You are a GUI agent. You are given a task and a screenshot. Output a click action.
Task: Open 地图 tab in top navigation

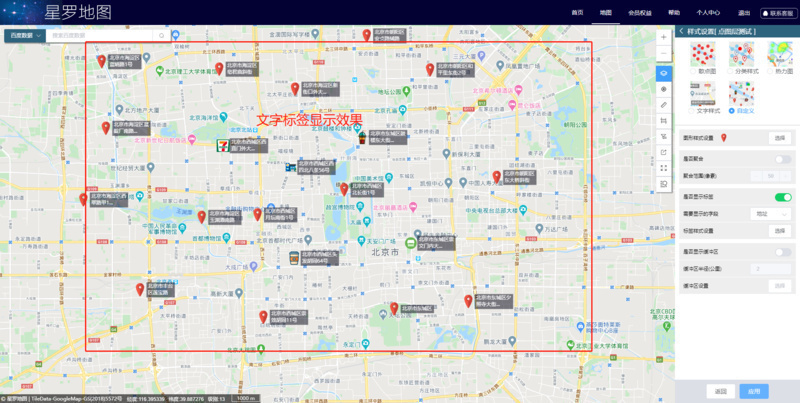pyautogui.click(x=606, y=13)
